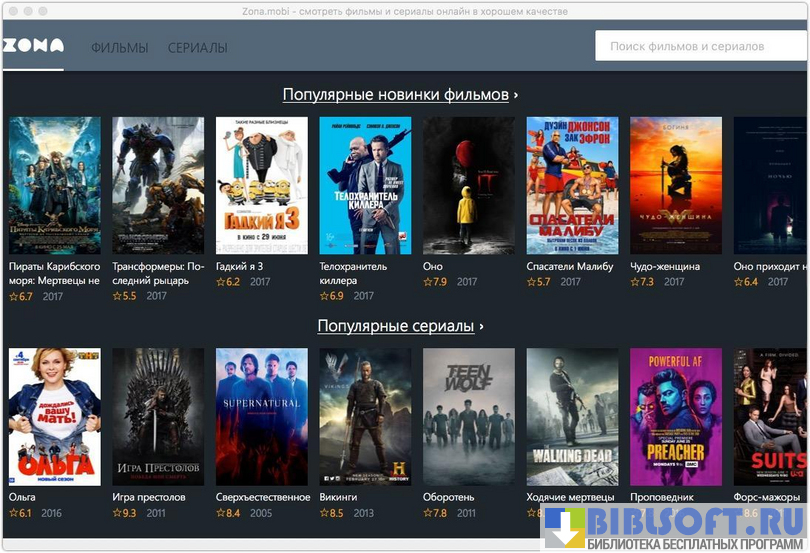Select the Чудо-женщина poster
This screenshot has height=553, width=810.
(x=676, y=185)
